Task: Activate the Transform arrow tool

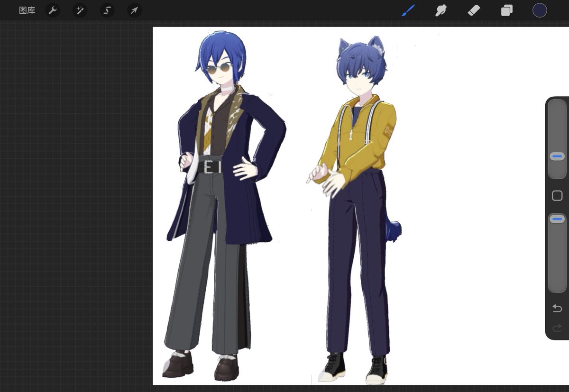Action: click(x=135, y=10)
